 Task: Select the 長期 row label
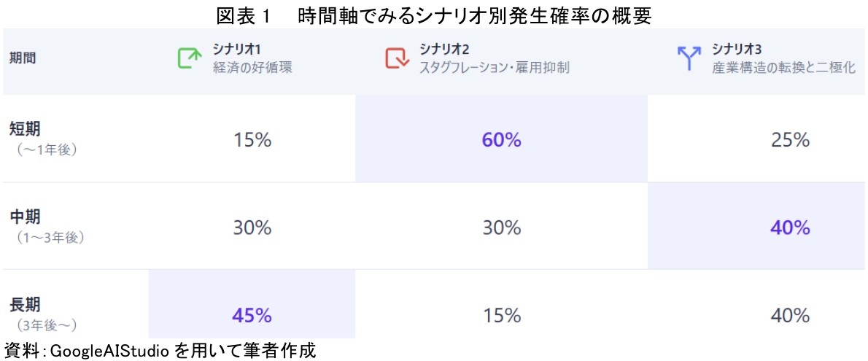[26, 306]
